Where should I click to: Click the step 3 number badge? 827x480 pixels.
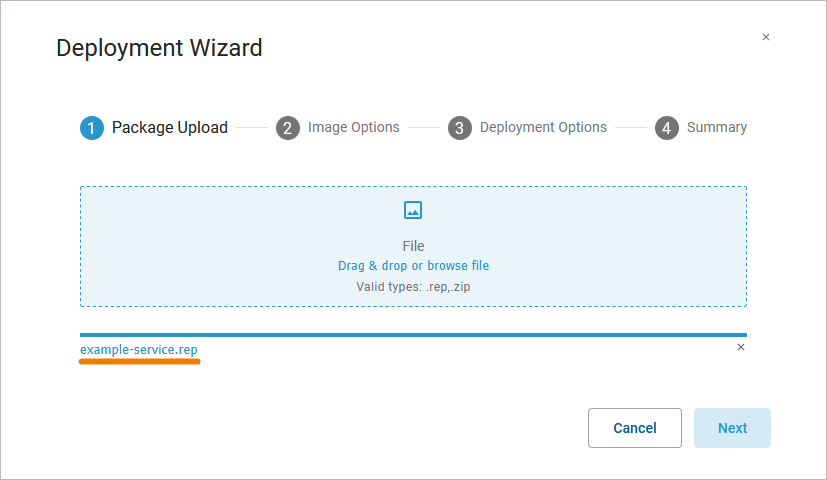click(x=460, y=128)
